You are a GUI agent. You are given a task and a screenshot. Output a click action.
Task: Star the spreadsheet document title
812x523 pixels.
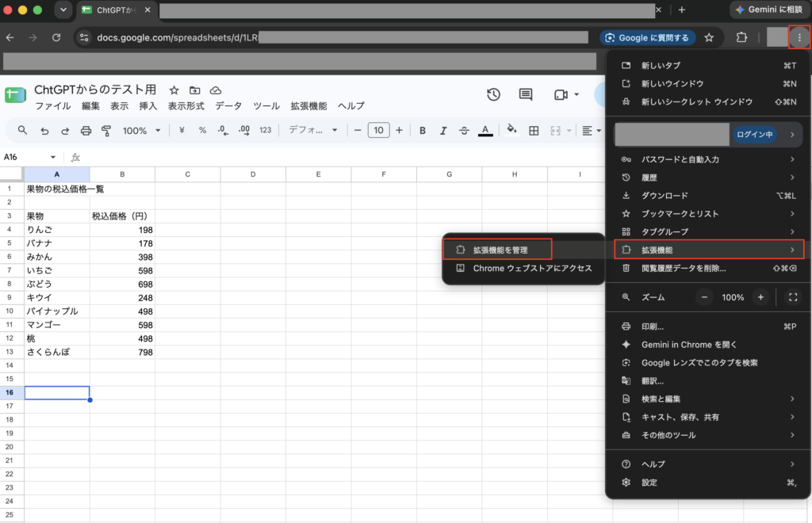(x=174, y=90)
